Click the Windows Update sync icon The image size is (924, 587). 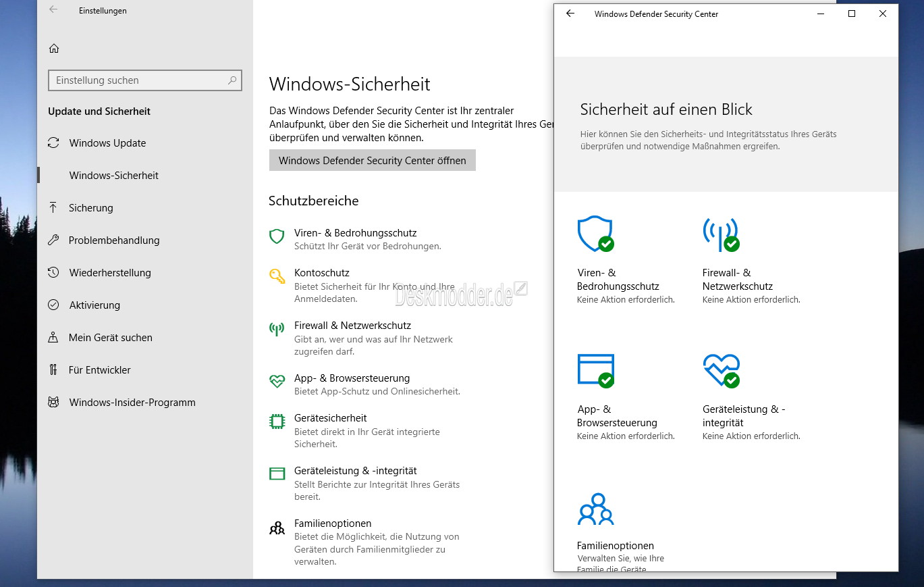coord(53,143)
